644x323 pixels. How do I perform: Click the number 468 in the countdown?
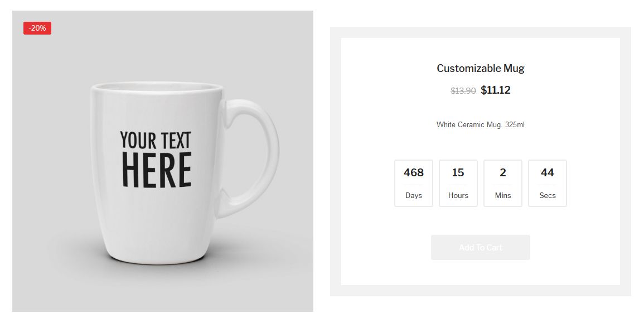click(413, 173)
